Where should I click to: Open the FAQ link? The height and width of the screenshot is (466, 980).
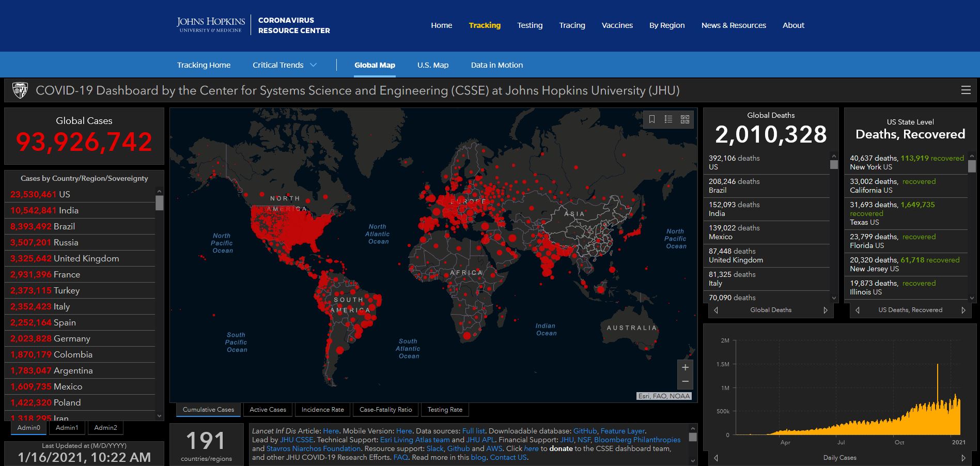[400, 457]
